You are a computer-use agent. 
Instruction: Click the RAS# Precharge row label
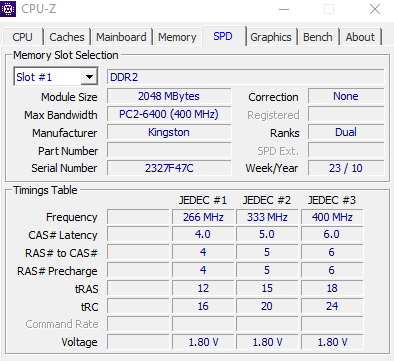[x=57, y=271]
